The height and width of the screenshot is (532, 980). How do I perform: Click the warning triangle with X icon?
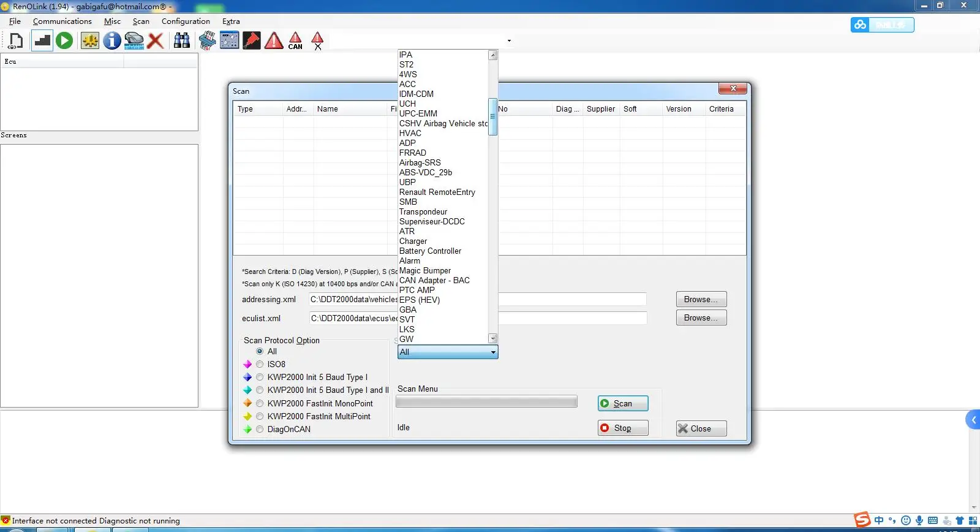(317, 41)
